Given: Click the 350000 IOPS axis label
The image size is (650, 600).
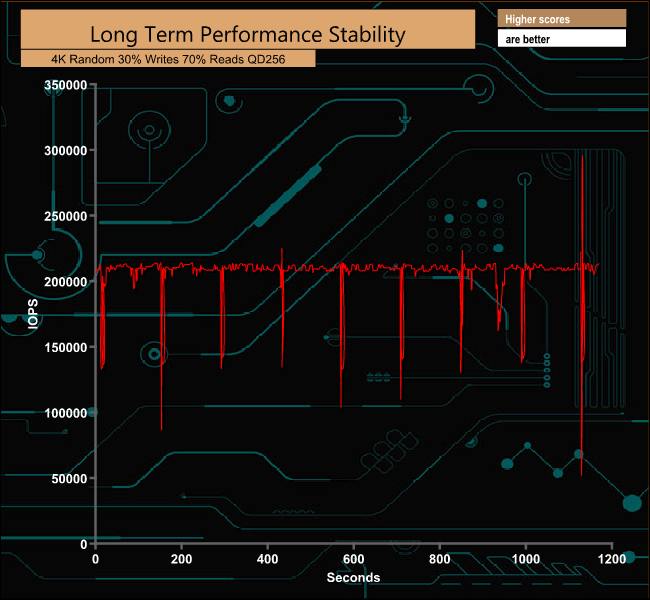Looking at the screenshot, I should (65, 85).
